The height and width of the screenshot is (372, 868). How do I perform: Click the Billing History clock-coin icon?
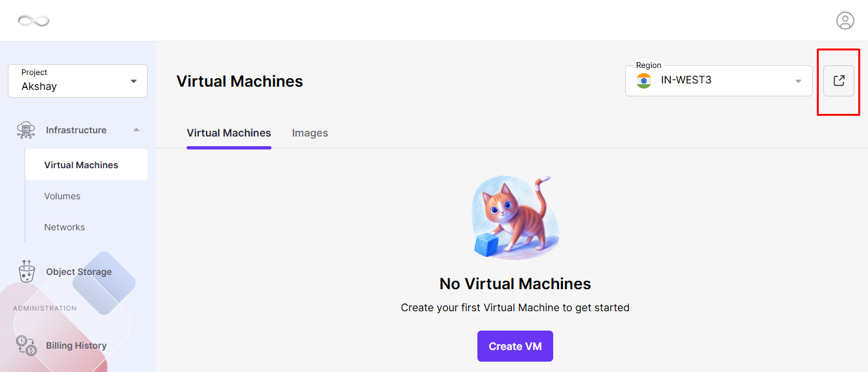click(27, 345)
